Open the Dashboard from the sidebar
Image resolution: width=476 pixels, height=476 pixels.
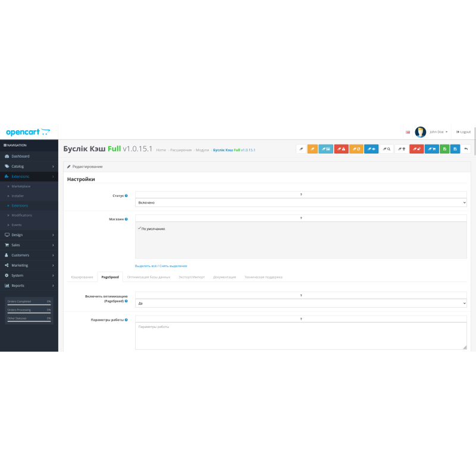click(x=21, y=156)
